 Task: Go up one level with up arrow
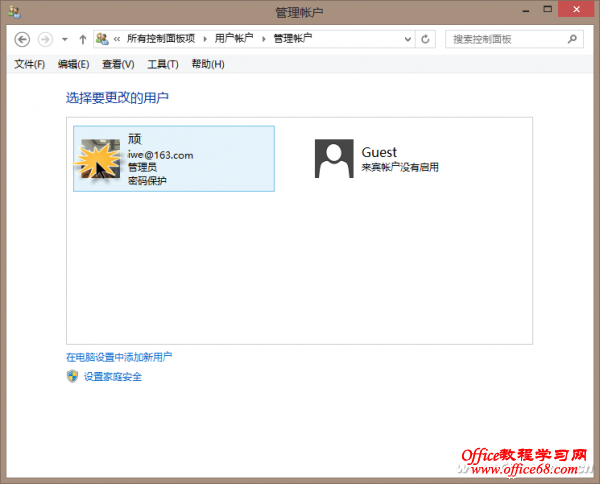83,39
